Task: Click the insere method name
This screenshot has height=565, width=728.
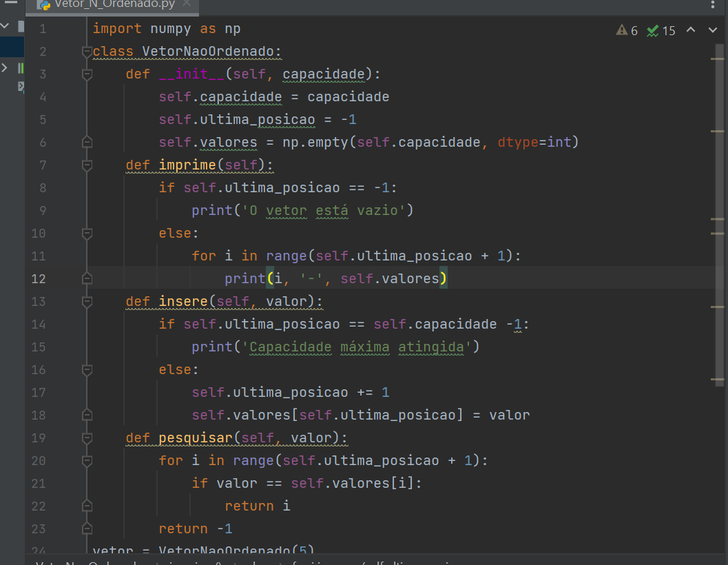Action: pos(183,302)
